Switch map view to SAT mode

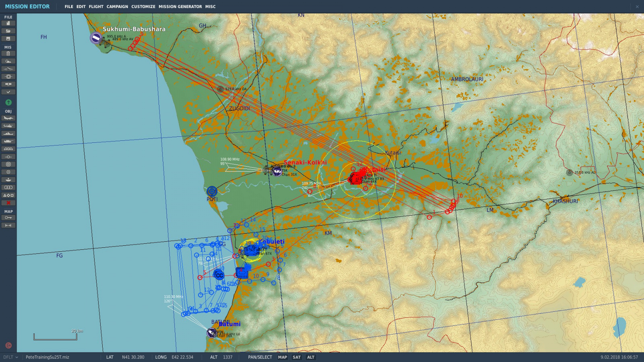[x=297, y=357]
